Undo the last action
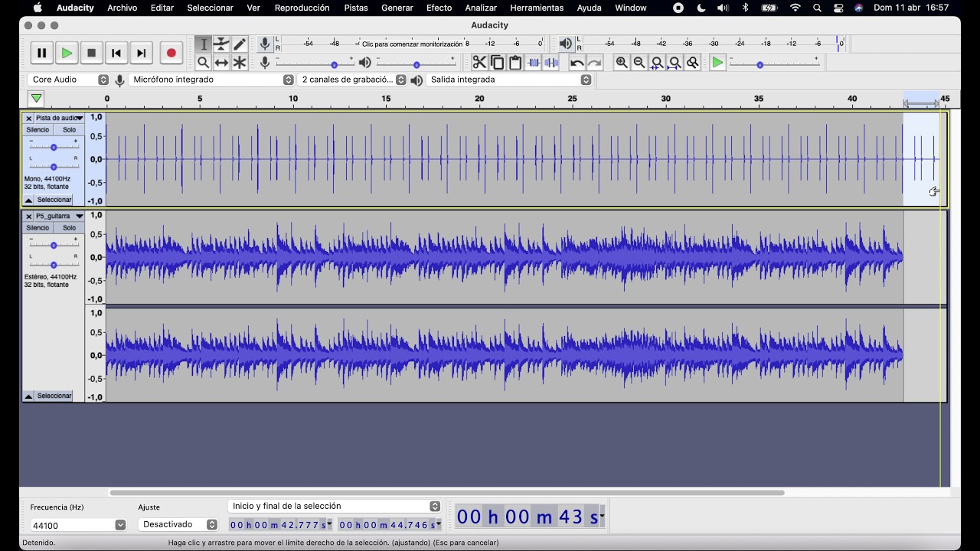The height and width of the screenshot is (551, 980). (577, 63)
